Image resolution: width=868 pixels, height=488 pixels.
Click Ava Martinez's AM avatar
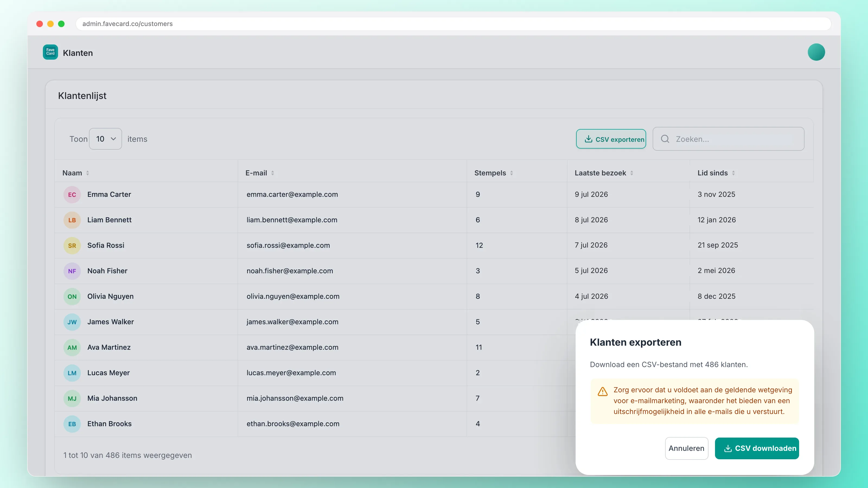72,348
